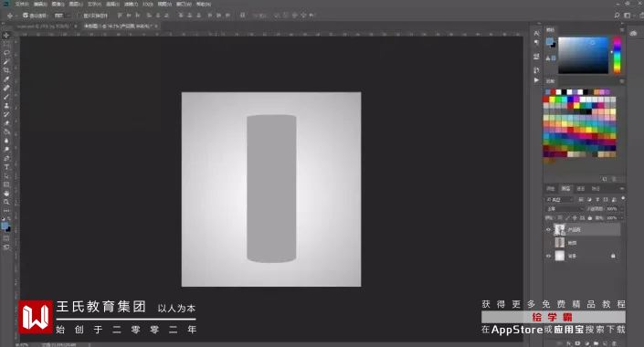Hide the locked Background layer
644x347 pixels.
548,256
